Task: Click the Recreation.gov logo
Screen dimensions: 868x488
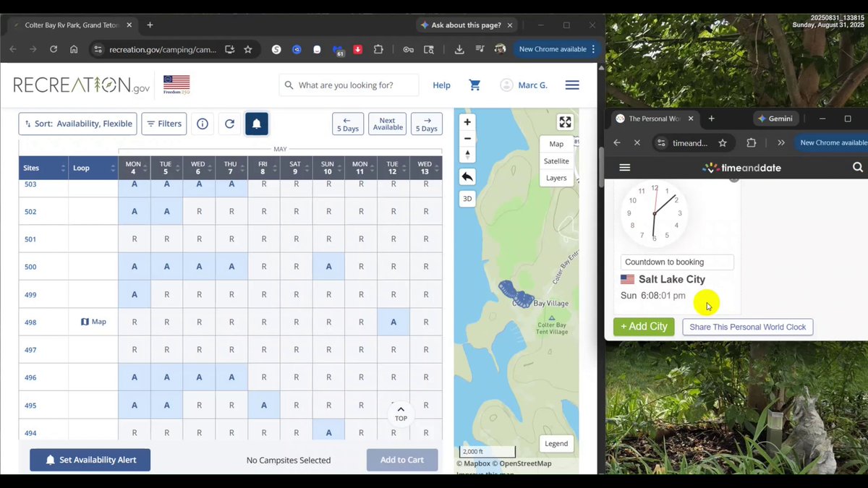Action: pyautogui.click(x=82, y=85)
